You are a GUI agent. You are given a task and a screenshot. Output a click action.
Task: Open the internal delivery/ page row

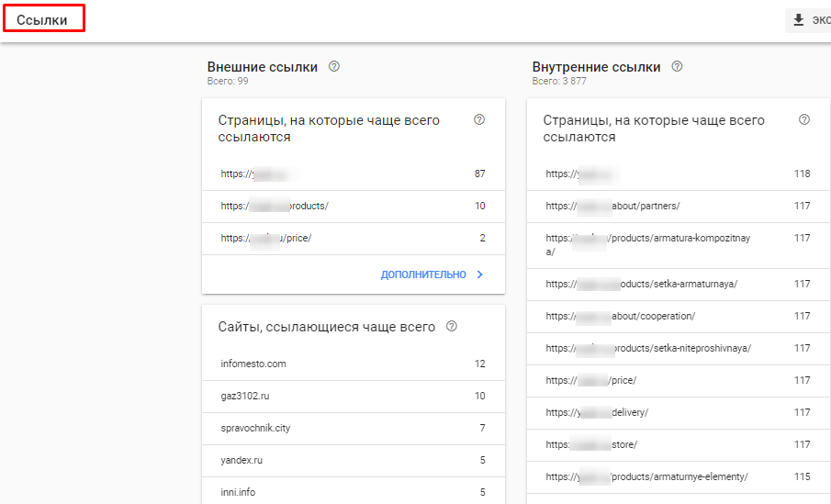(597, 412)
